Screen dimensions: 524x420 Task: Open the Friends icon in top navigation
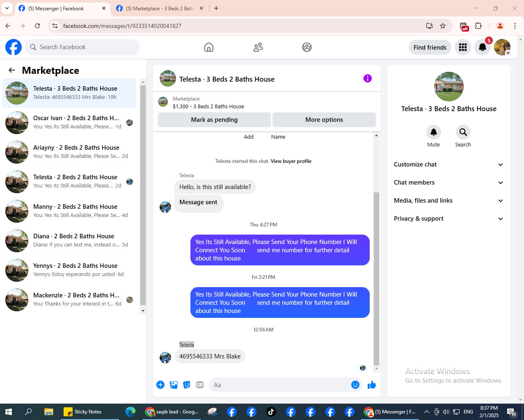click(258, 47)
